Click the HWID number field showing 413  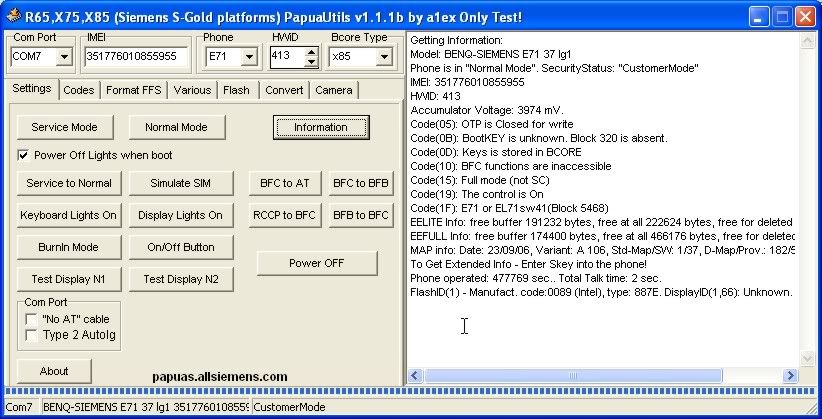tap(288, 56)
